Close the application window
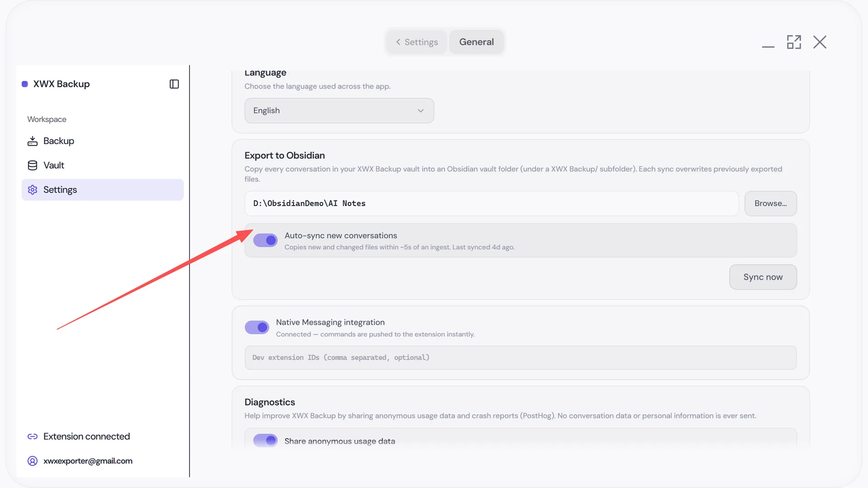Image resolution: width=868 pixels, height=488 pixels. pyautogui.click(x=820, y=42)
